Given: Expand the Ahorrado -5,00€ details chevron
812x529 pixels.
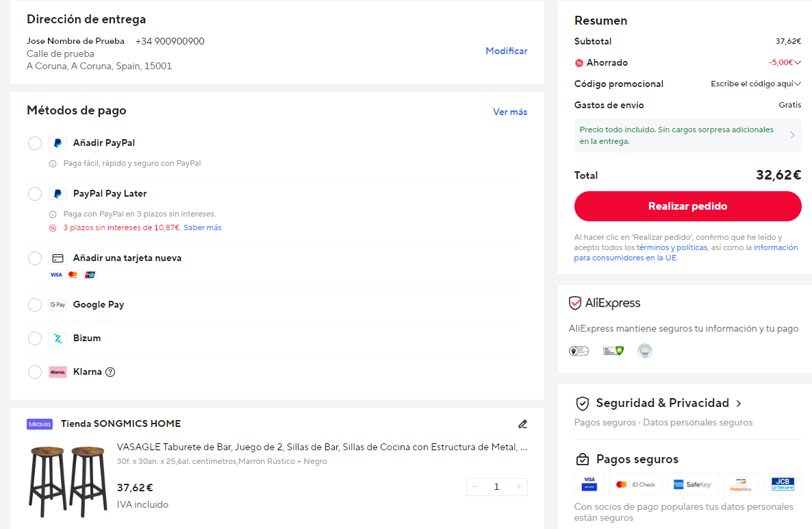Looking at the screenshot, I should pos(798,62).
